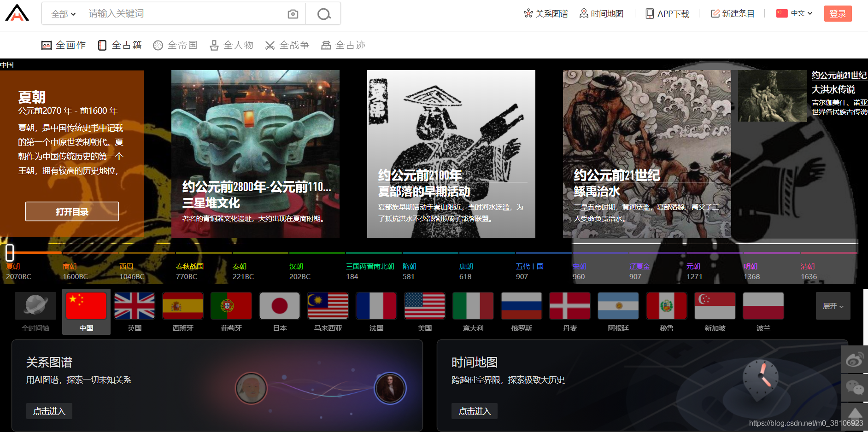Select the 波兰 flag icon
This screenshot has width=868, height=432.
tap(763, 306)
